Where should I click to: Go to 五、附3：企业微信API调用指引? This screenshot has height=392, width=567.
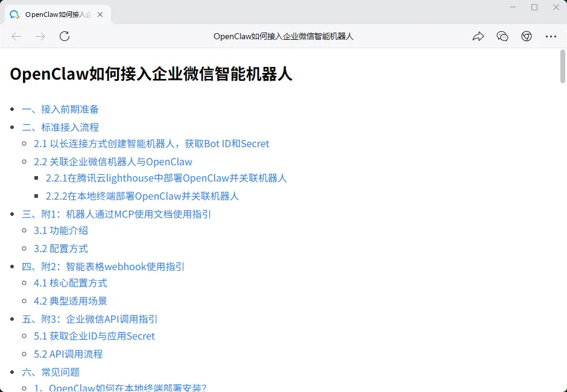click(x=90, y=319)
